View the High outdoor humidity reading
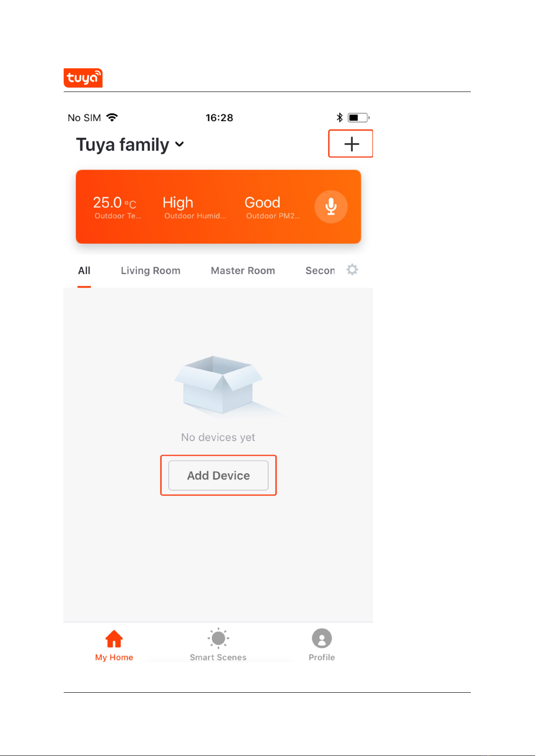The width and height of the screenshot is (535, 756). click(x=195, y=207)
